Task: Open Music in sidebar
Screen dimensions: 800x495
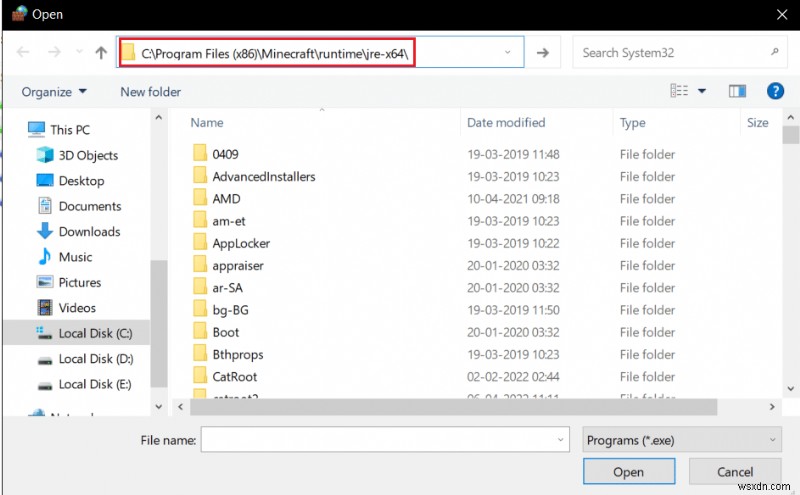Action: tap(75, 257)
